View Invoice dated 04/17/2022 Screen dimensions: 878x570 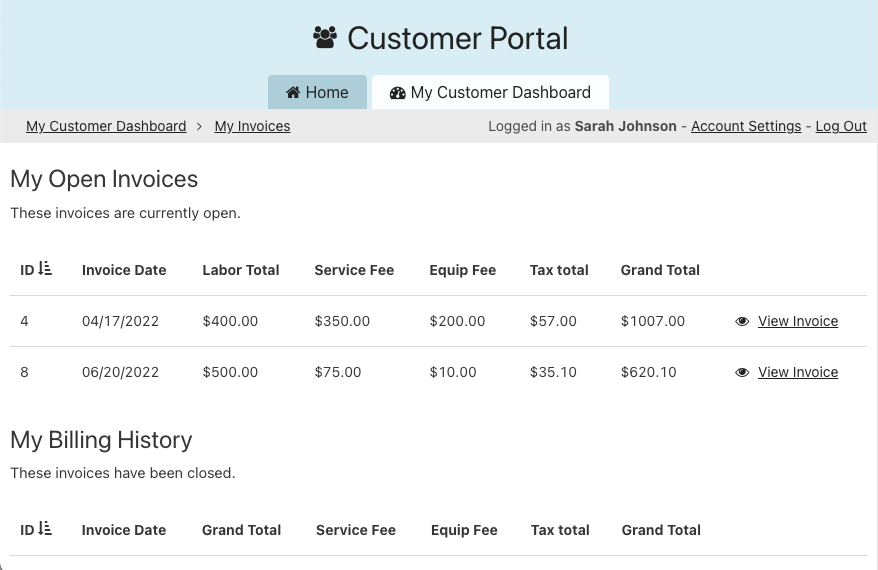(x=797, y=321)
